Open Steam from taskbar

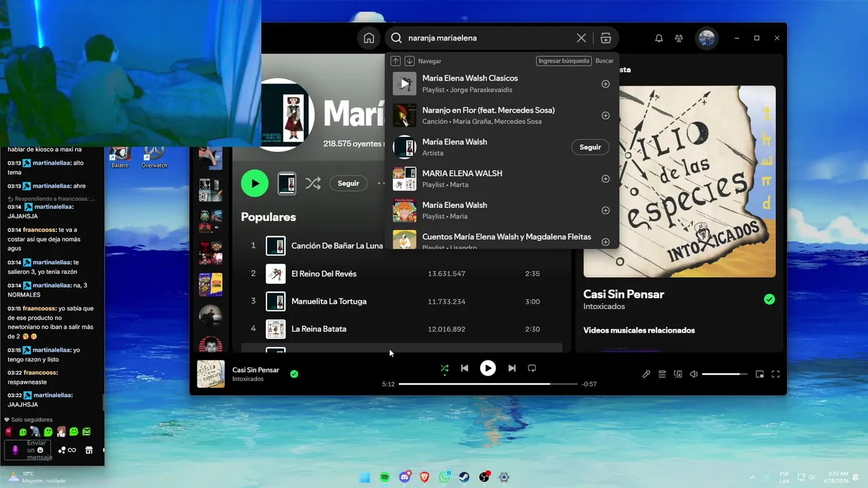[465, 477]
